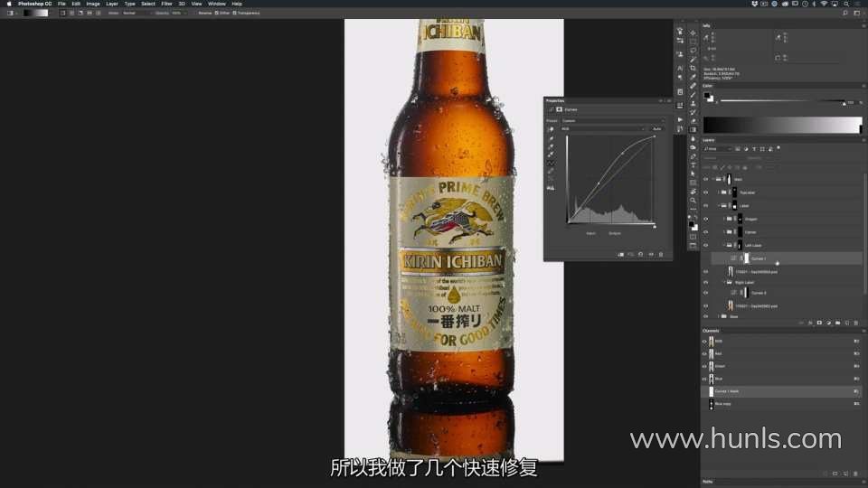
Task: Click reset adjustment icon in Properties
Action: pyautogui.click(x=640, y=255)
